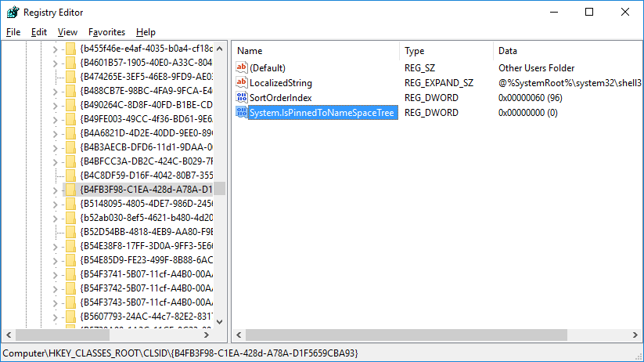
Task: Click folder icon of {B5148095-4805-4DE7 key
Action: coord(70,204)
